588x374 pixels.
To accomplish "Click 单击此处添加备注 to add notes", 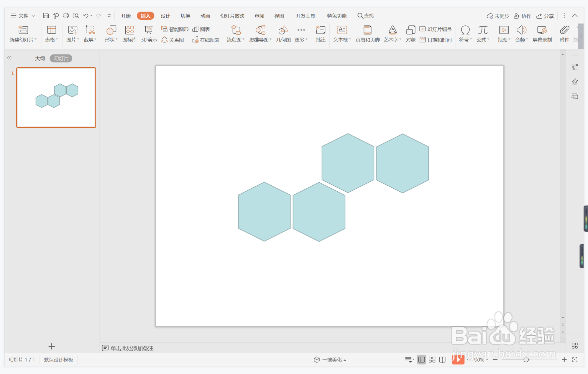I will [x=132, y=348].
